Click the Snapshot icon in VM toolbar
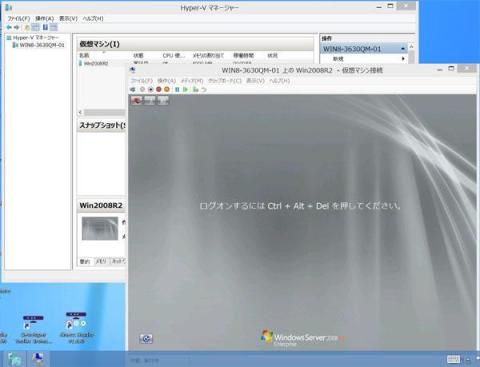Image resolution: width=480 pixels, height=367 pixels. point(195,89)
